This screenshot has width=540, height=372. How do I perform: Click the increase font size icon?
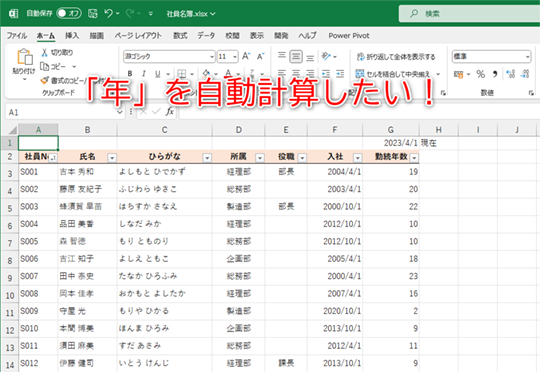(246, 56)
